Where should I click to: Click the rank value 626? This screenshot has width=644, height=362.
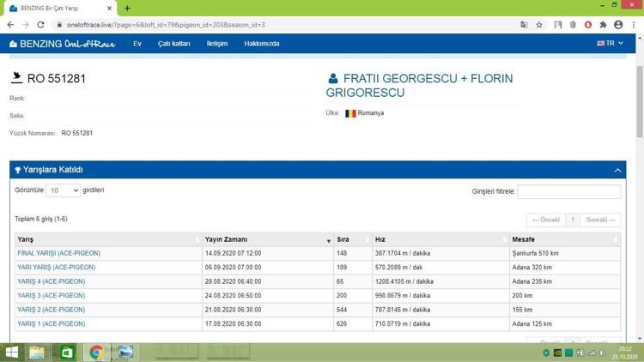tap(342, 324)
